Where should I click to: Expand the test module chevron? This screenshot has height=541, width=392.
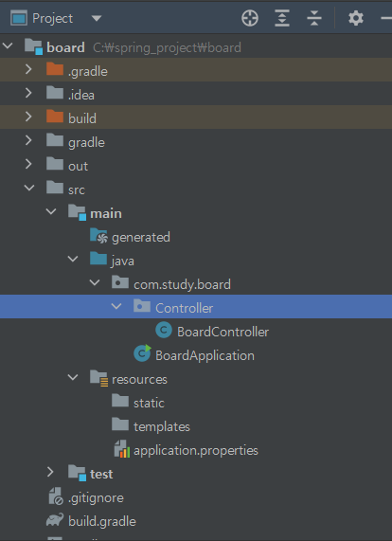pos(50,472)
